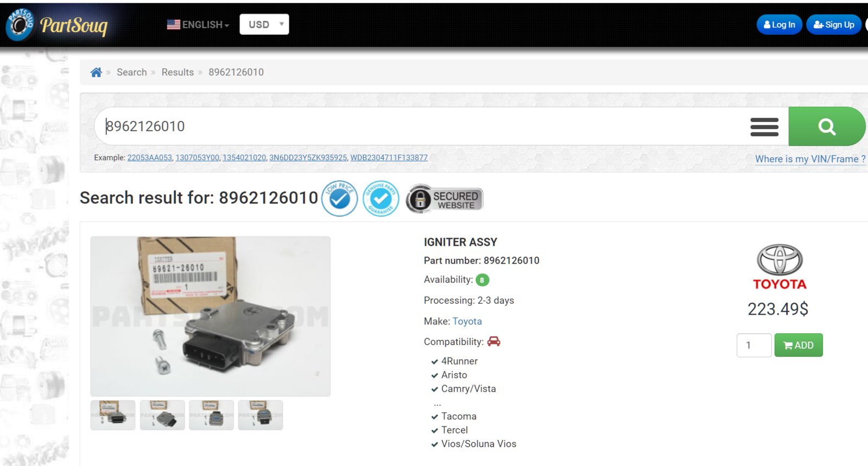Screen dimensions: 868x466
Task: Click the Low Price badge icon
Action: pyautogui.click(x=339, y=199)
